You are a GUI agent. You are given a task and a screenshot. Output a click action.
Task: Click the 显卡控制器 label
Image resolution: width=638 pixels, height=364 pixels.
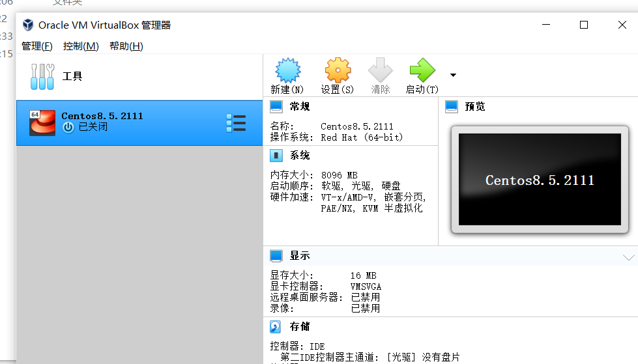[297, 287]
